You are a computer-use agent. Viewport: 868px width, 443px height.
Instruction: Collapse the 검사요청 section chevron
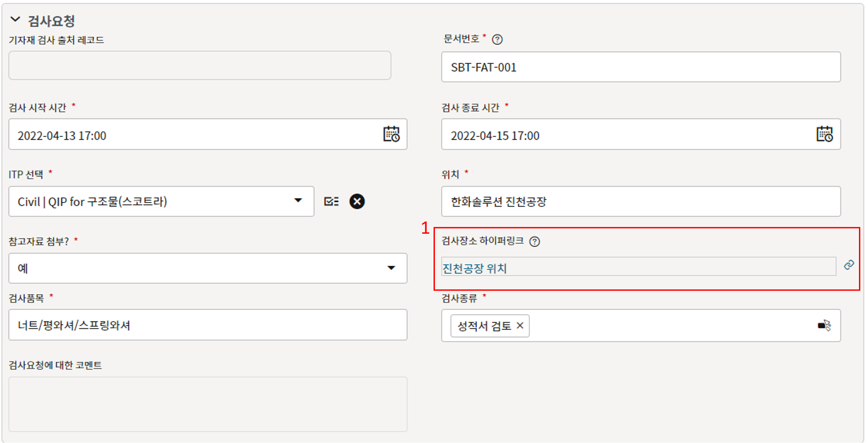click(x=15, y=19)
